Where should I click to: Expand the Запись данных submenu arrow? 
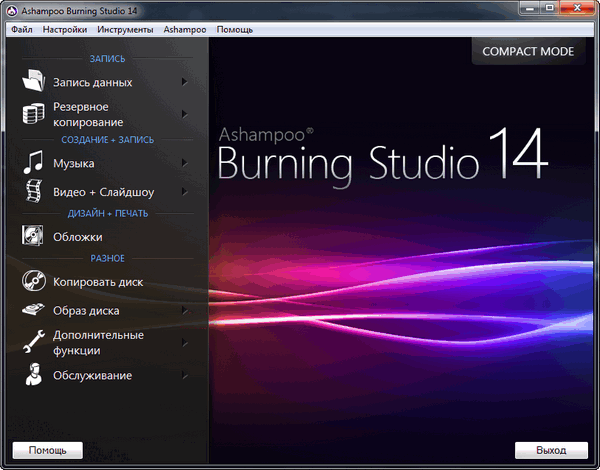184,82
